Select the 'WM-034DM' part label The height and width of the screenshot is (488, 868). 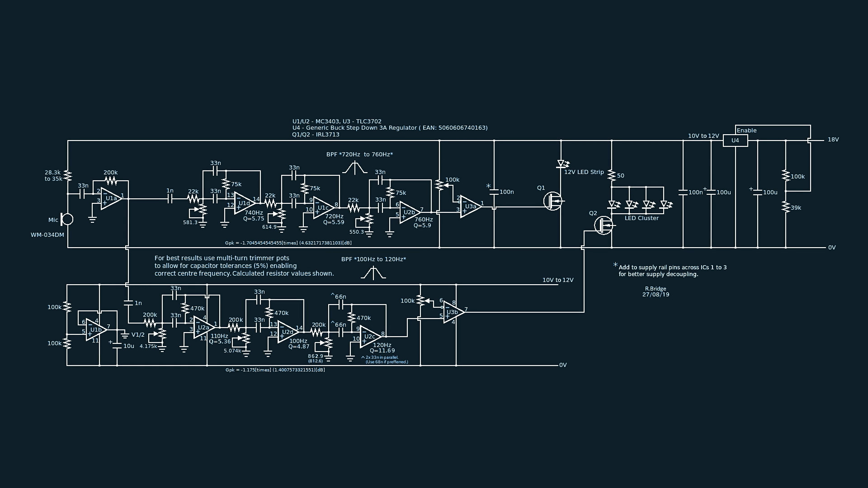point(47,235)
